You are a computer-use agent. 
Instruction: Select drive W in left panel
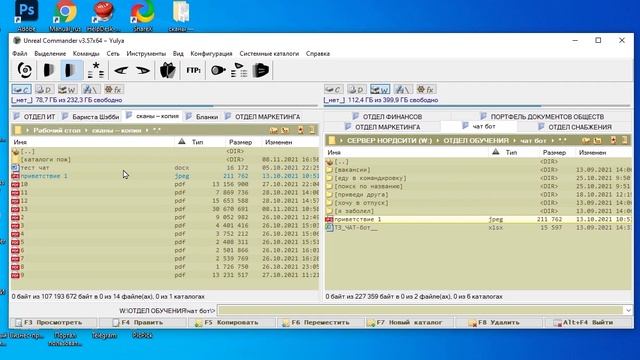tap(67, 89)
